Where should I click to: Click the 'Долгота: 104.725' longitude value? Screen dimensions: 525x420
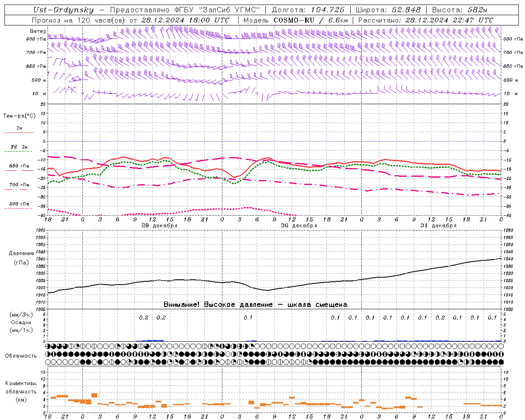308,10
